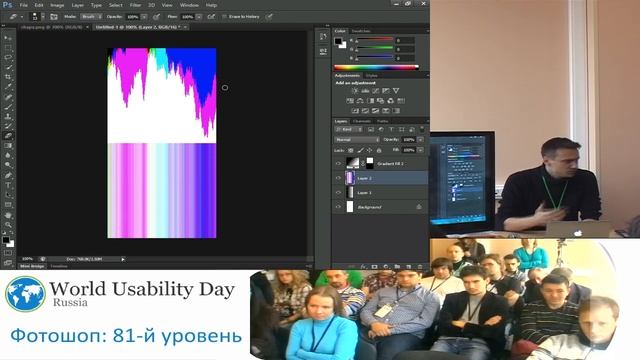The height and width of the screenshot is (360, 640).
Task: Select the Eraser tool in toolbox
Action: [8, 136]
